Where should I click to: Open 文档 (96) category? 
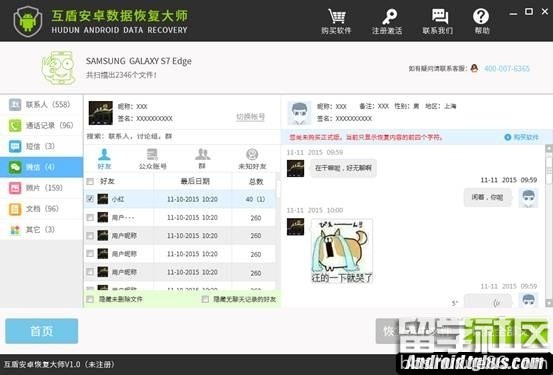(x=42, y=209)
